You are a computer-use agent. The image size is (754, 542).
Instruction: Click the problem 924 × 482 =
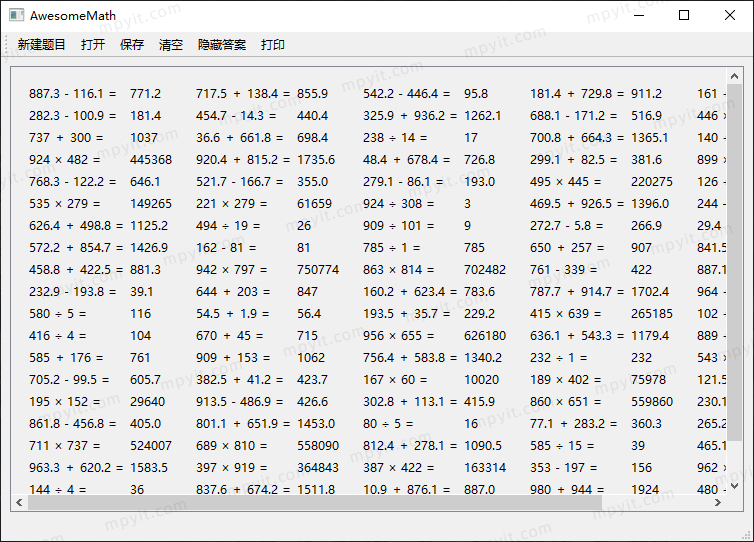[65, 160]
